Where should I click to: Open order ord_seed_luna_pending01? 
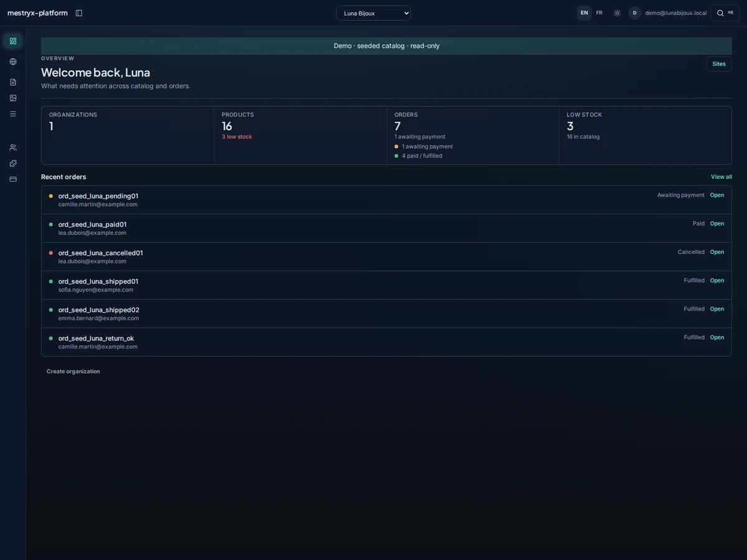pos(717,195)
